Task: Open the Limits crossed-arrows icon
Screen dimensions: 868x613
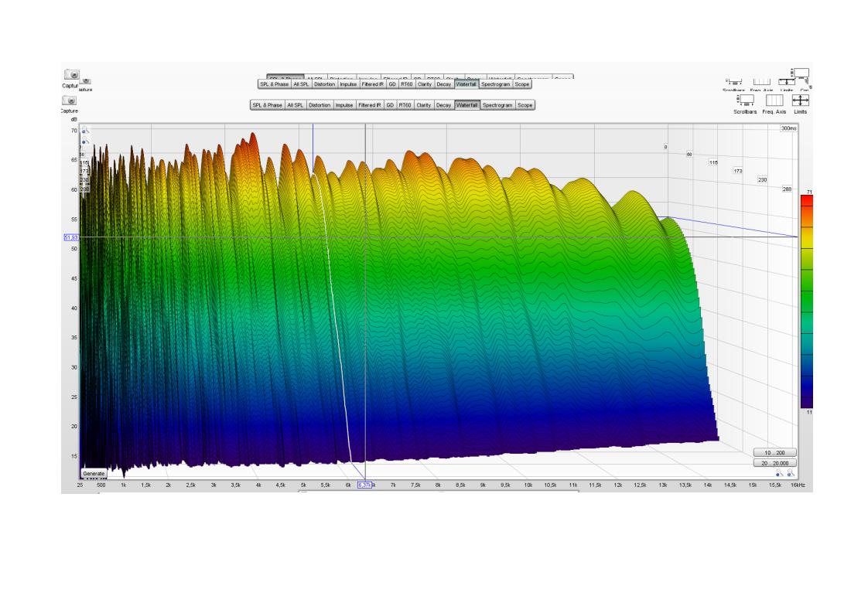Action: pos(801,100)
